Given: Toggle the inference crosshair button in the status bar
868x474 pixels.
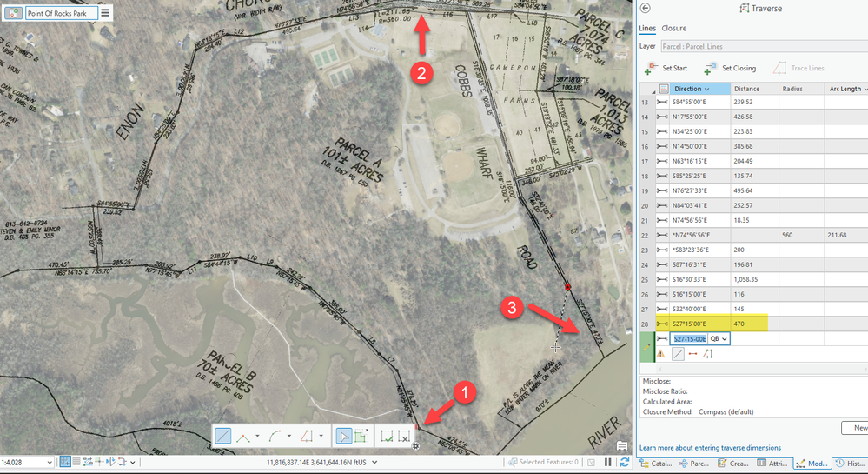Looking at the screenshot, I should coord(98,462).
